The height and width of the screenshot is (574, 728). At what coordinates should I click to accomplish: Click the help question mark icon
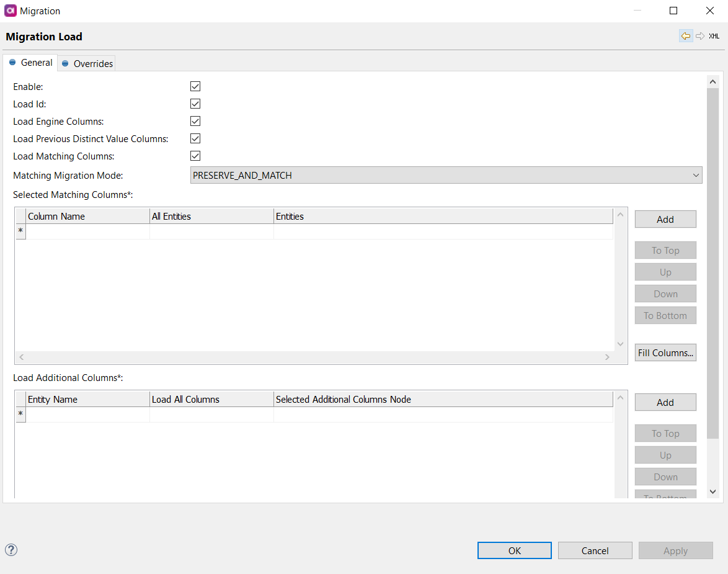tap(11, 550)
